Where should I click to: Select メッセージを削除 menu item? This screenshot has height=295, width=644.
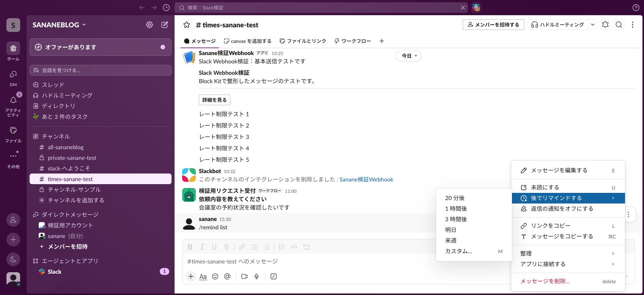[x=568, y=281]
